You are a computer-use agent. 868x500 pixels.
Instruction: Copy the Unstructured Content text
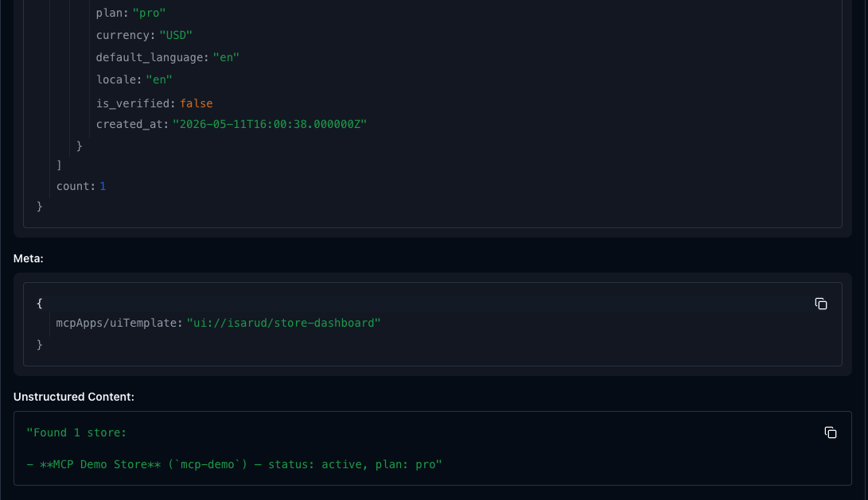[x=831, y=432]
